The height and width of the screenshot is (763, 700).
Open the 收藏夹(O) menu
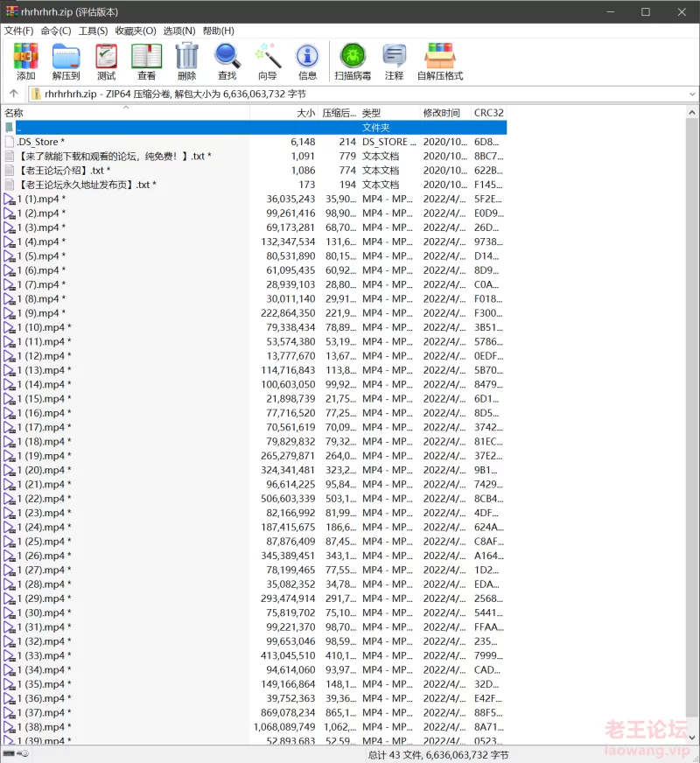[136, 31]
